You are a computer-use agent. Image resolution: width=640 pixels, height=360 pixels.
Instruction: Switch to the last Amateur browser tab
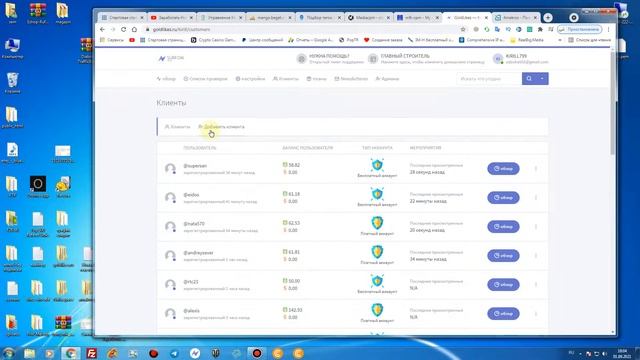coord(516,18)
